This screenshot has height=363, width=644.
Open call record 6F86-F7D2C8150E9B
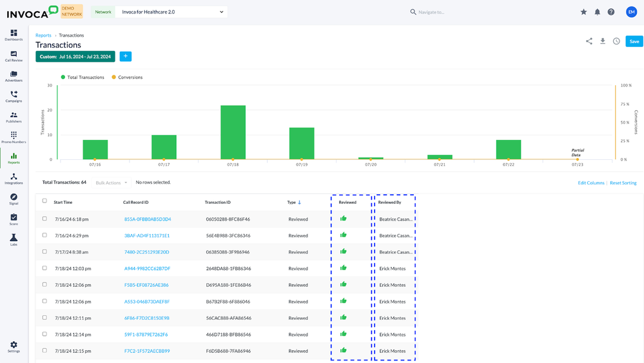click(146, 319)
